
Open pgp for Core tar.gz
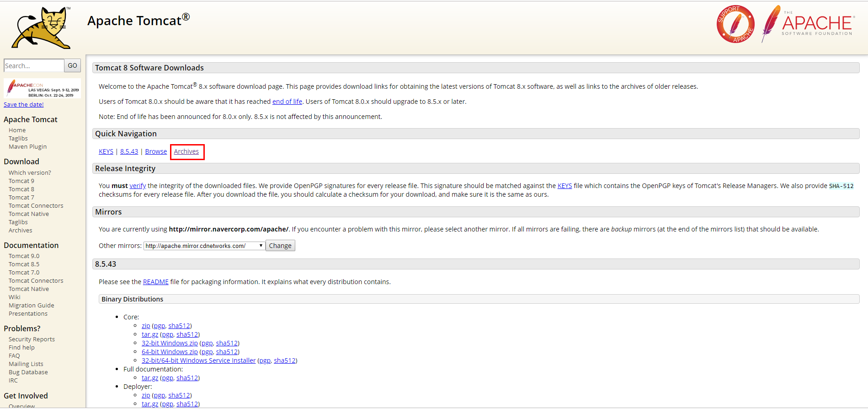pos(168,334)
